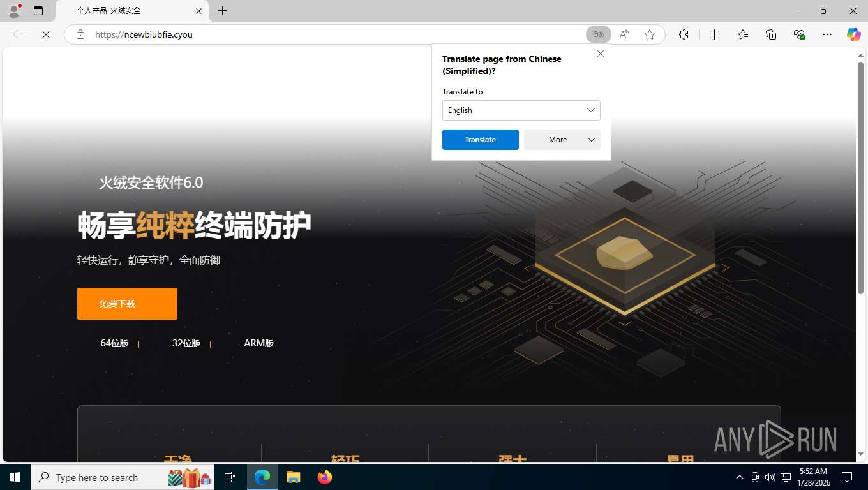The width and height of the screenshot is (868, 490).
Task: Click the address bar URL
Action: click(x=144, y=34)
